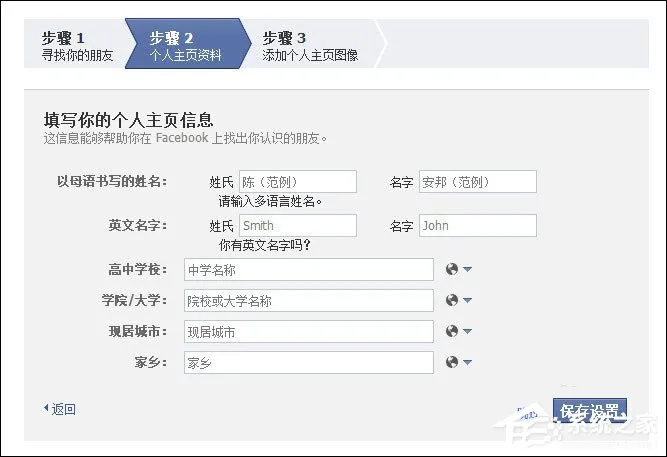Viewport: 667px width, 457px height.
Task: Click the label 英文名字:
Action: click(x=138, y=226)
